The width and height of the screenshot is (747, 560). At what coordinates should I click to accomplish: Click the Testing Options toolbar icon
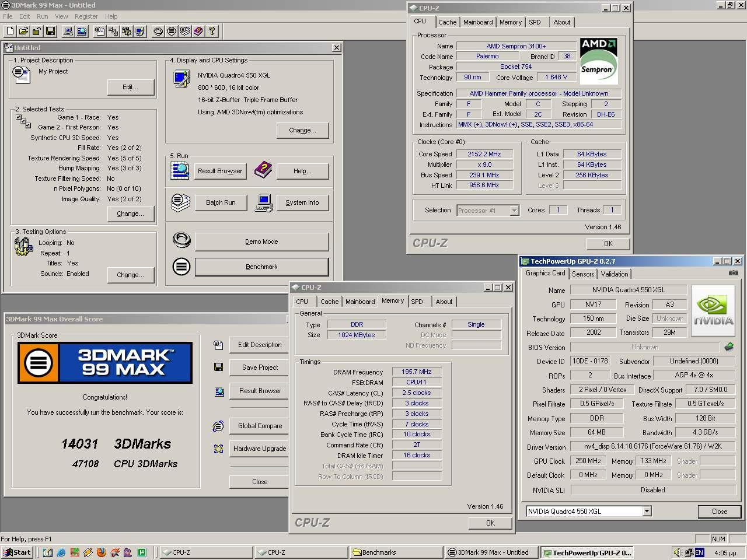tap(126, 31)
